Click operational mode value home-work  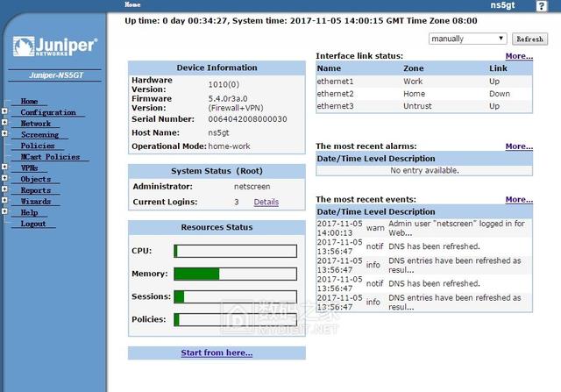(x=229, y=146)
